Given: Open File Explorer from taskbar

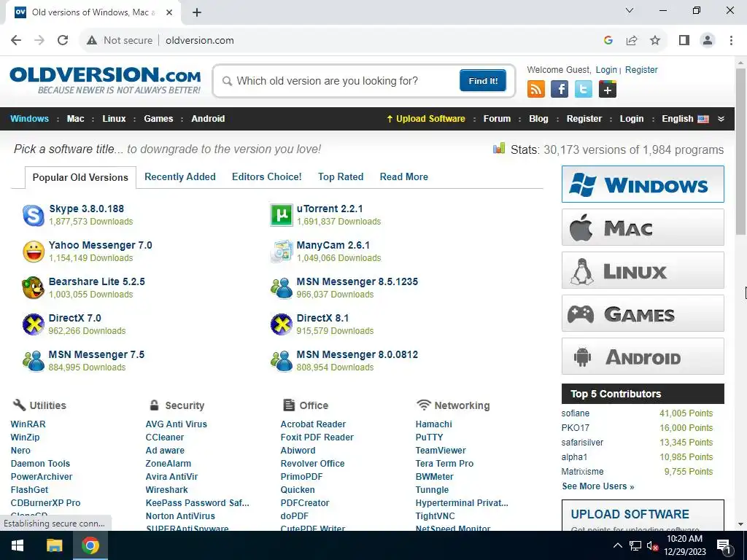Looking at the screenshot, I should pos(54,545).
